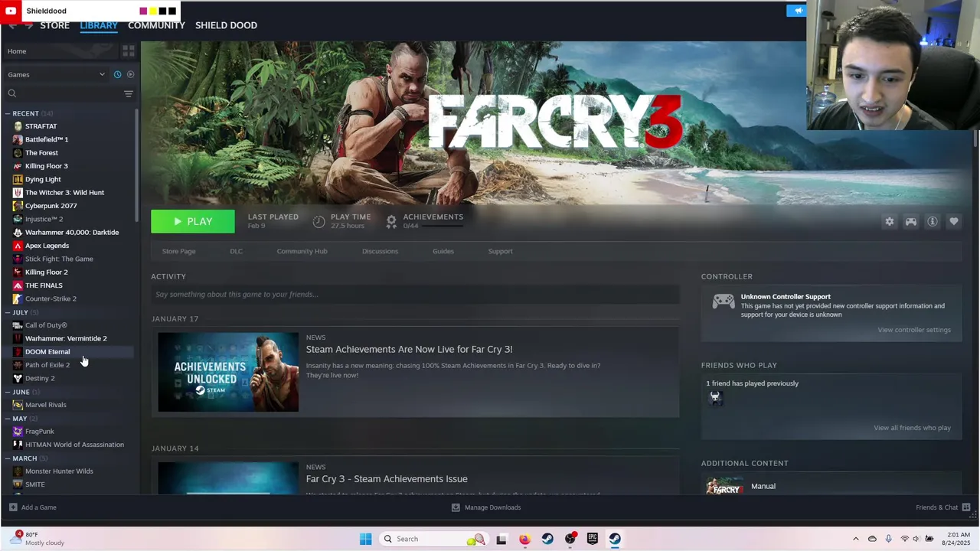Open the advanced filter options icon
This screenshot has height=551, width=980.
[x=129, y=93]
